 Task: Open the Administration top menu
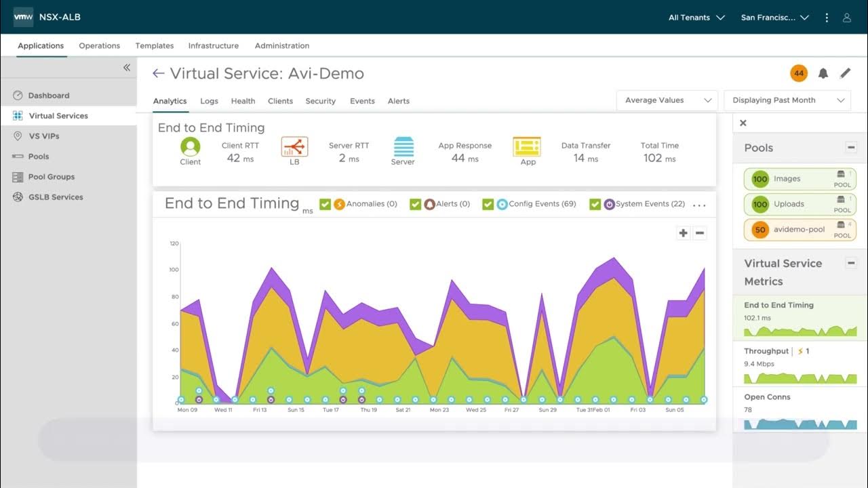(x=282, y=46)
